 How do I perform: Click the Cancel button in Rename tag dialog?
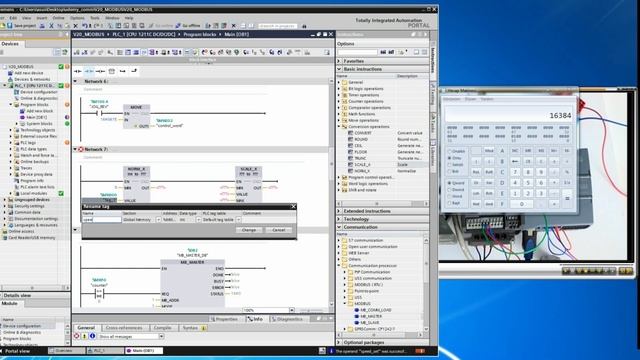[x=279, y=230]
